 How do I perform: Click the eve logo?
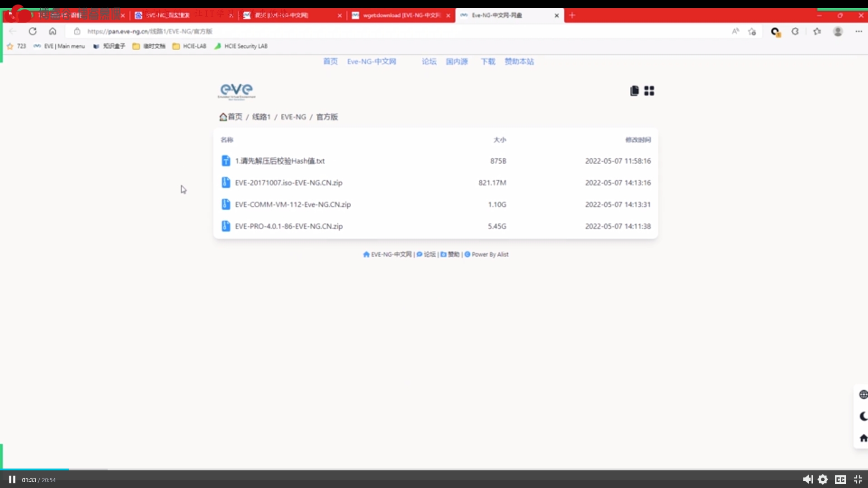[x=236, y=91]
